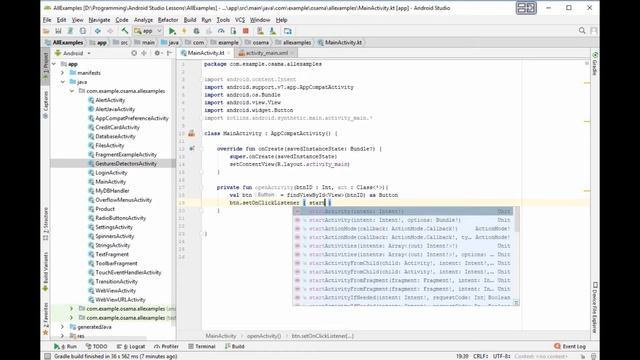The width and height of the screenshot is (640, 360).
Task: Open the Analyze menu
Action: point(143,20)
